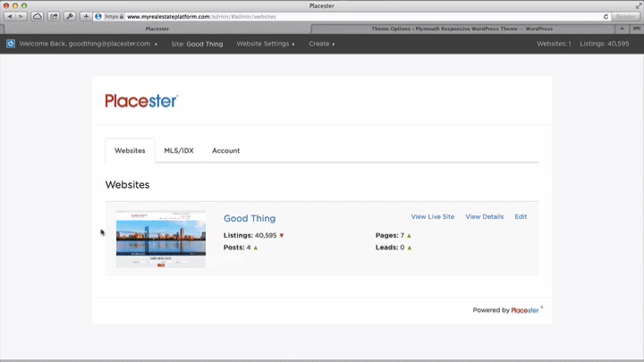644x362 pixels.
Task: Open the Good Thing website title link
Action: point(250,218)
